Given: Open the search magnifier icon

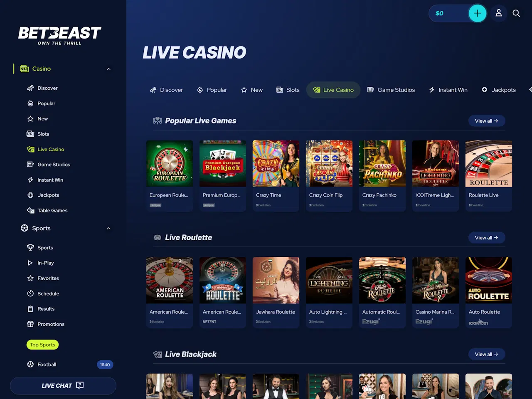Looking at the screenshot, I should tap(516, 13).
